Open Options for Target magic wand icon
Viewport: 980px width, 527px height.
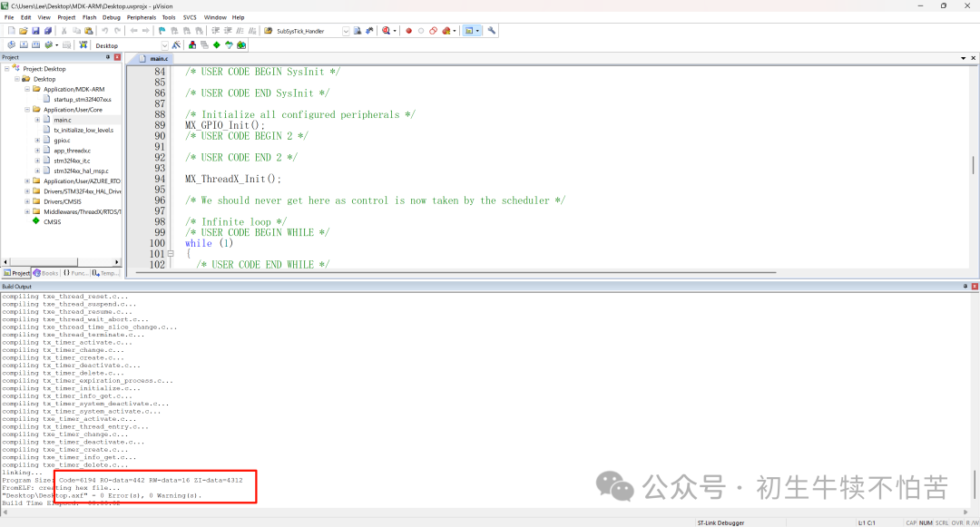[176, 45]
